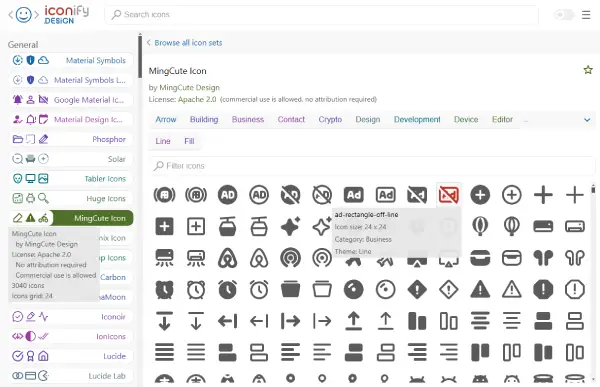The image size is (600, 387).
Task: Click the highlighted ad-rectangle-off-line icon
Action: [448, 195]
